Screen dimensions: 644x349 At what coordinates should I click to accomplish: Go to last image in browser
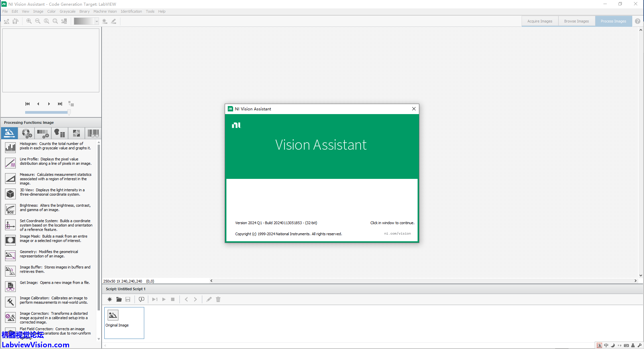[x=60, y=104]
